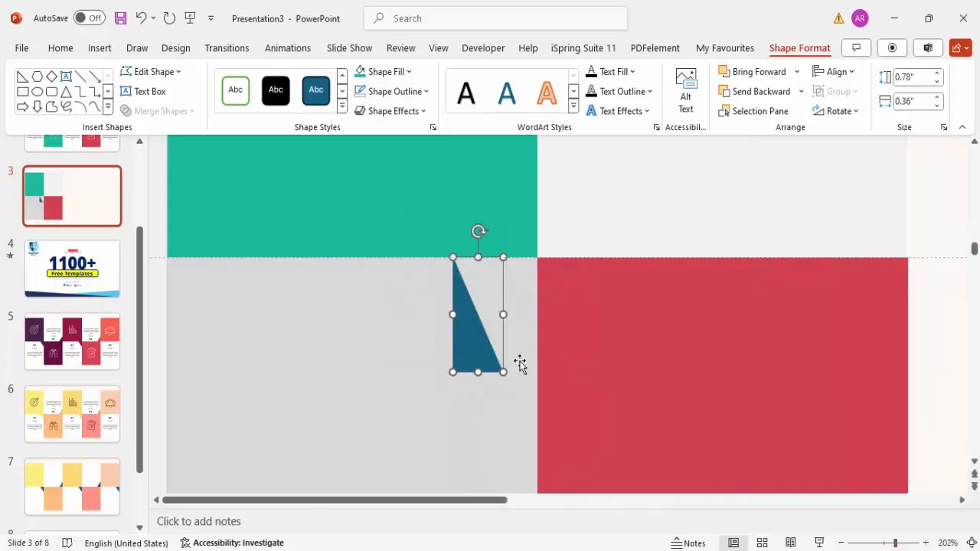Apply the blue fill WordArt style
Viewport: 980px width, 551px height.
click(506, 93)
